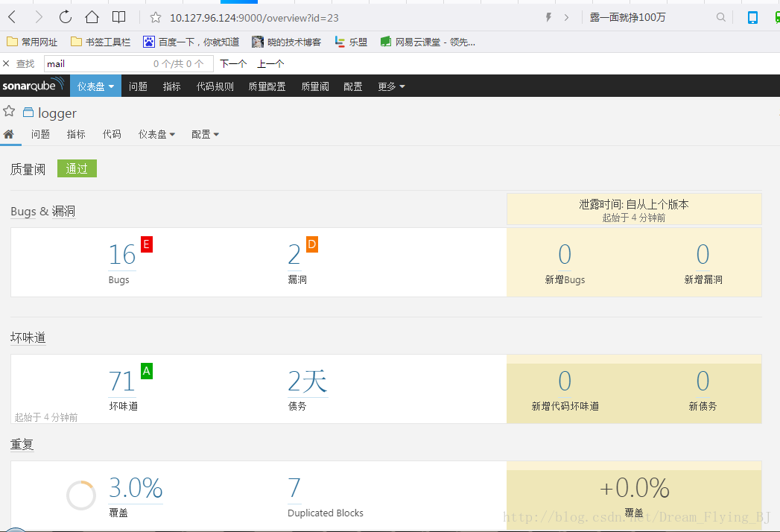Click the star icon to favorite logger project
The height and width of the screenshot is (532, 780).
click(10, 112)
